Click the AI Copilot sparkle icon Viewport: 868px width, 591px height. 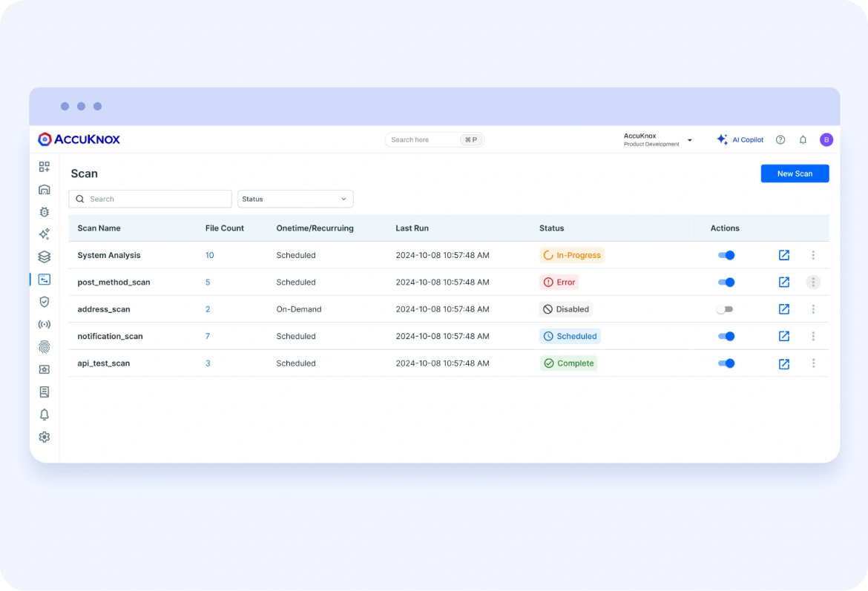721,139
